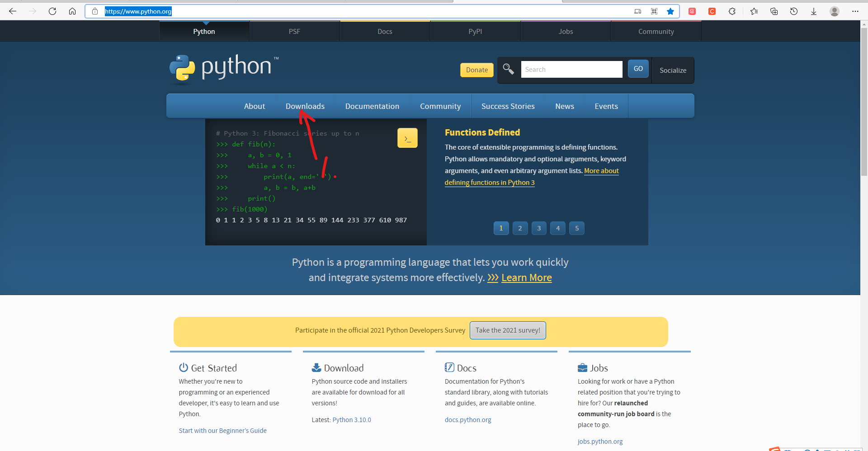The width and height of the screenshot is (868, 451).
Task: Toggle the blue favorites star
Action: (670, 11)
